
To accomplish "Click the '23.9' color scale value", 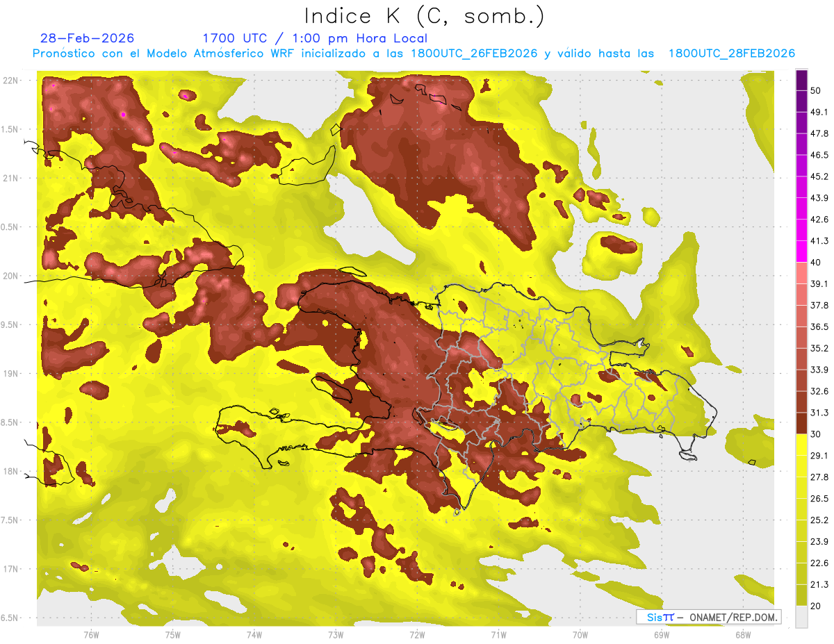I will [x=820, y=542].
